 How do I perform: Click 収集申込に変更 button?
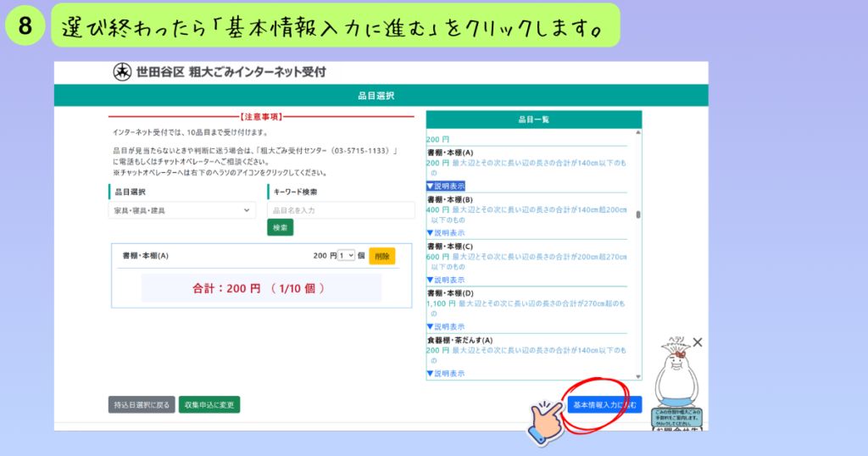(x=209, y=404)
